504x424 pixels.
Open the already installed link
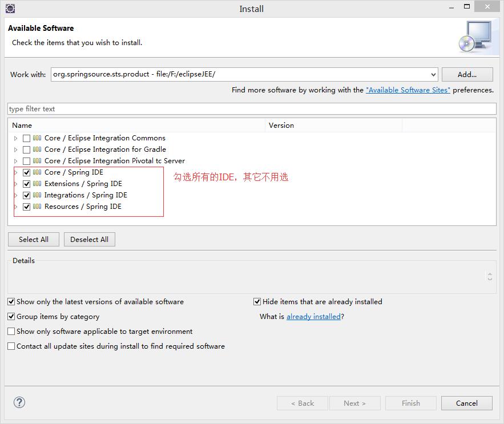click(x=313, y=317)
